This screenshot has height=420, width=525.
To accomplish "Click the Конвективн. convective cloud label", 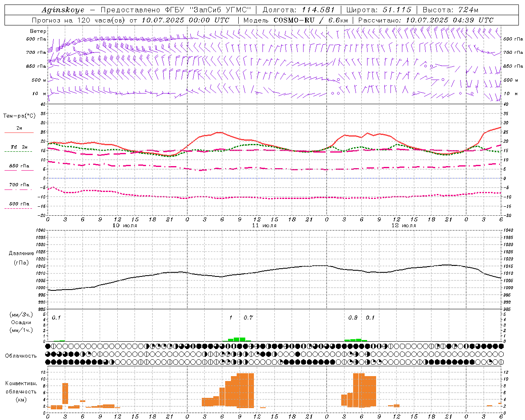I will pyautogui.click(x=21, y=383).
